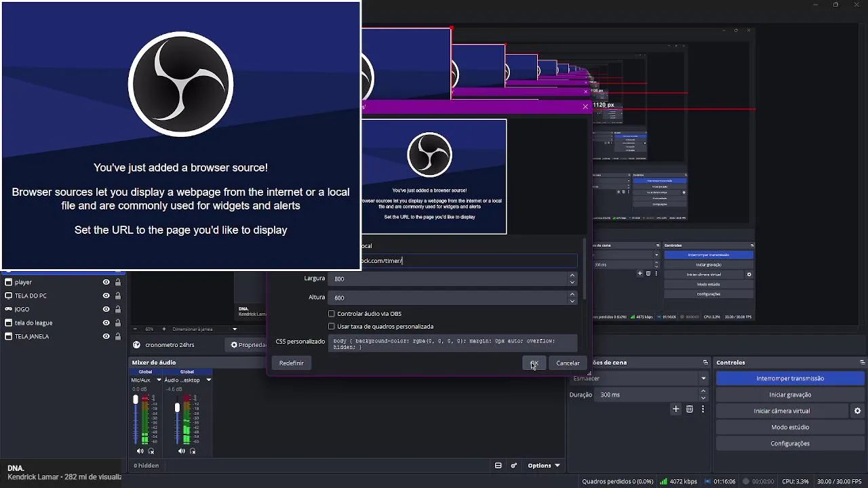Click the TELA JANELA window icon
Image resolution: width=868 pixels, height=488 pixels.
click(x=9, y=336)
